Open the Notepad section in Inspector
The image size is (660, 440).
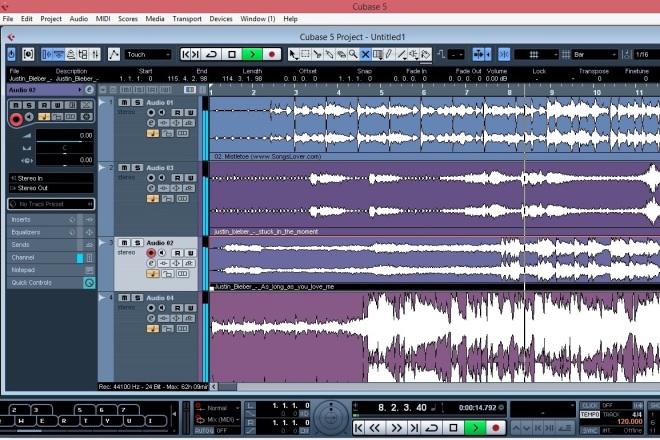point(51,270)
